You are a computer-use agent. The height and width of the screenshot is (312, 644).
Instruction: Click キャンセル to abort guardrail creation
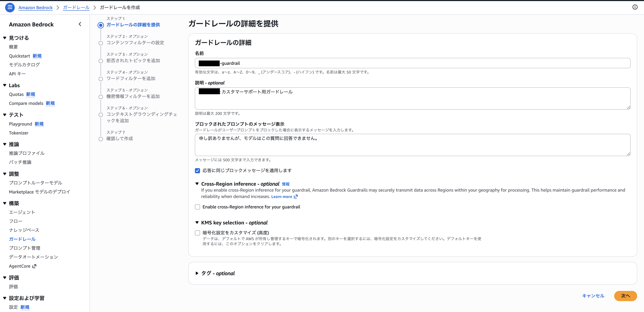[x=593, y=296]
